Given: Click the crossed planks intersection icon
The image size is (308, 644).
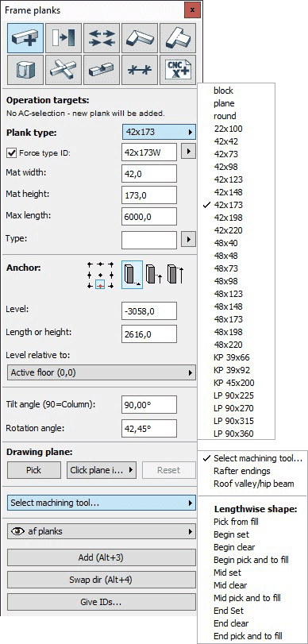Looking at the screenshot, I should 64,70.
